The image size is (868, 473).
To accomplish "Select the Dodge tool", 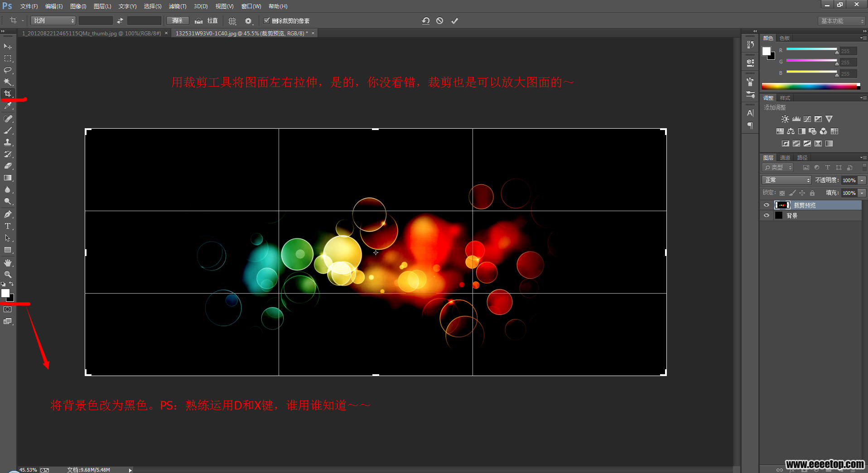I will [x=8, y=202].
